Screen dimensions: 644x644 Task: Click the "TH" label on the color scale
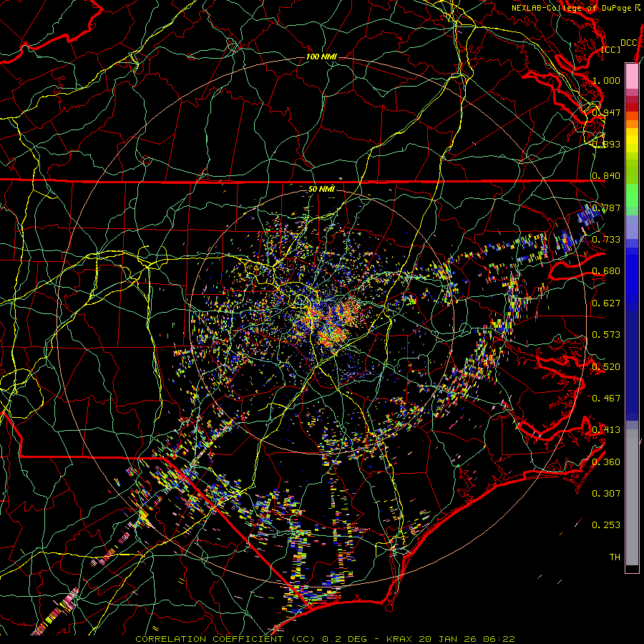point(615,557)
